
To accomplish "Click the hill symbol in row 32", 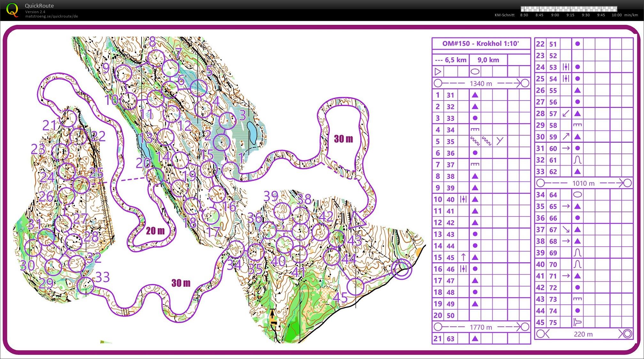I will tap(577, 160).
